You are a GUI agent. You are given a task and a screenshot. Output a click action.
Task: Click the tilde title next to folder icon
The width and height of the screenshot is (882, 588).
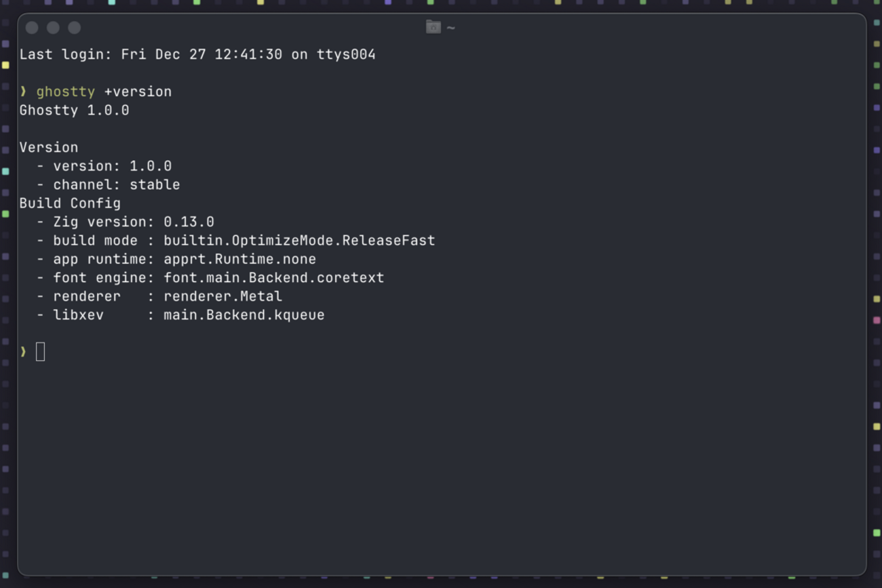pos(450,28)
